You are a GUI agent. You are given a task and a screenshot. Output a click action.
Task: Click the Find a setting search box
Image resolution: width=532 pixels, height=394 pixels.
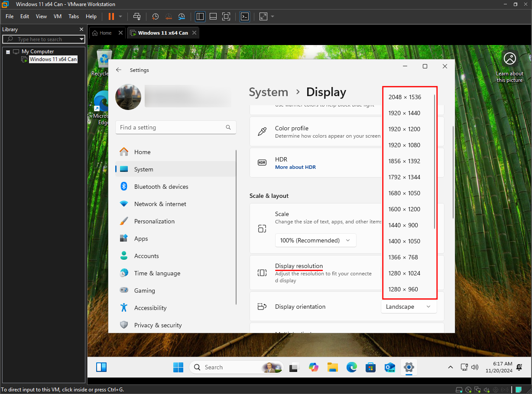tap(171, 127)
